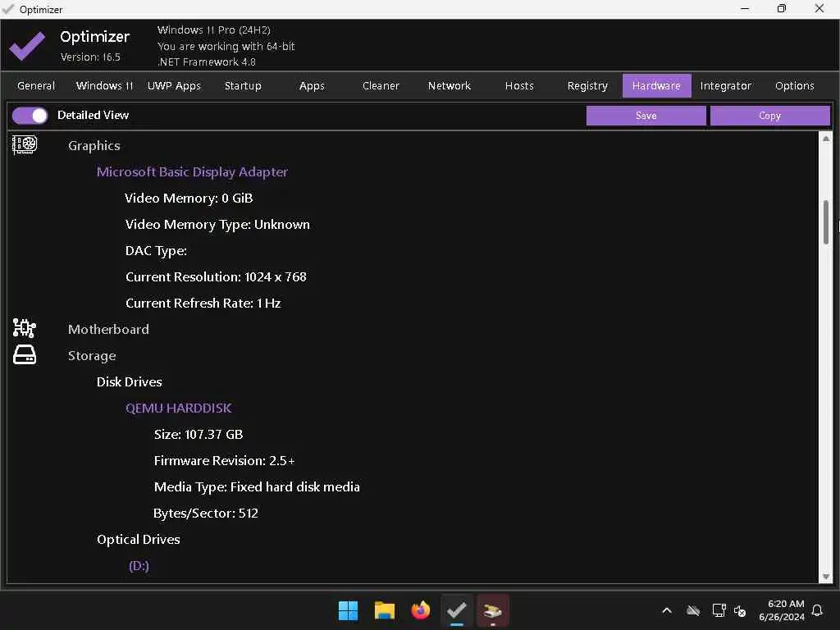Viewport: 840px width, 630px height.
Task: Toggle the Detailed View switch
Action: pyautogui.click(x=30, y=115)
